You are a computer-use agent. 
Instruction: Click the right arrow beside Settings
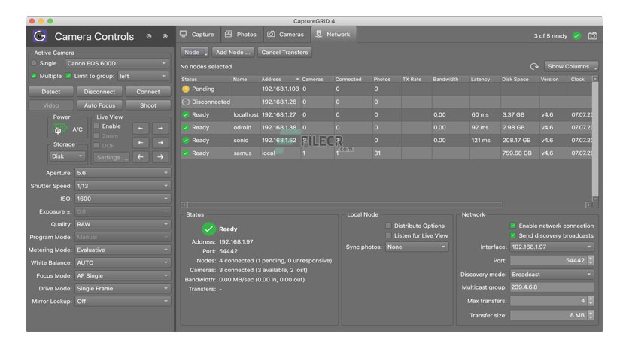[160, 157]
